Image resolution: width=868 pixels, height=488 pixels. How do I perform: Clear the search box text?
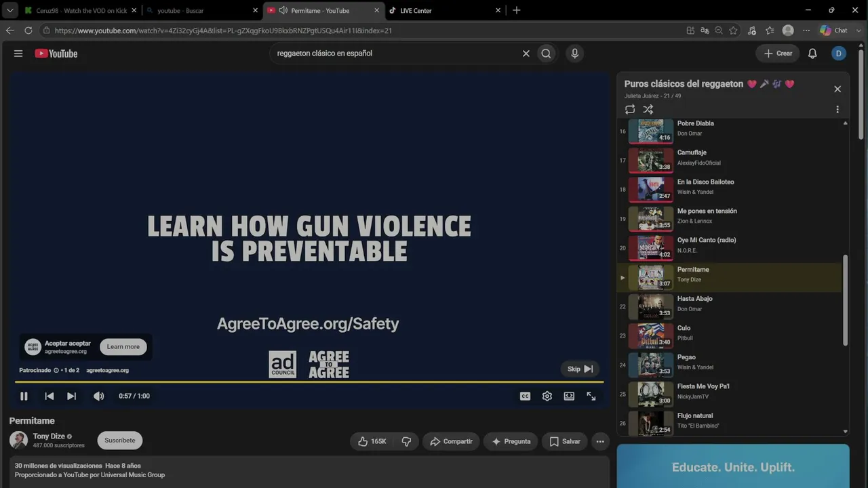point(526,54)
